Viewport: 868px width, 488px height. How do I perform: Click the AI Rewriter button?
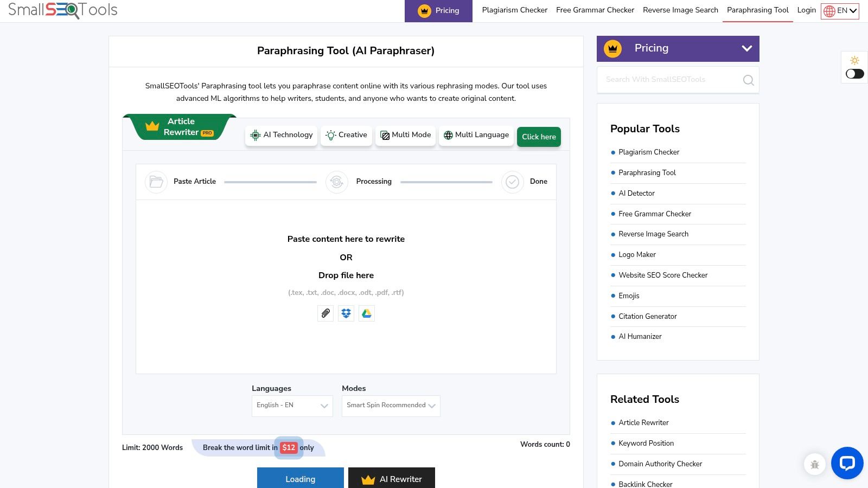coord(392,478)
